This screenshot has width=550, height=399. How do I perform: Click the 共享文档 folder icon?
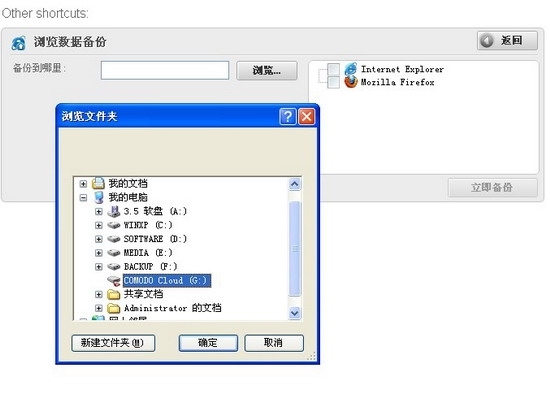pos(114,295)
